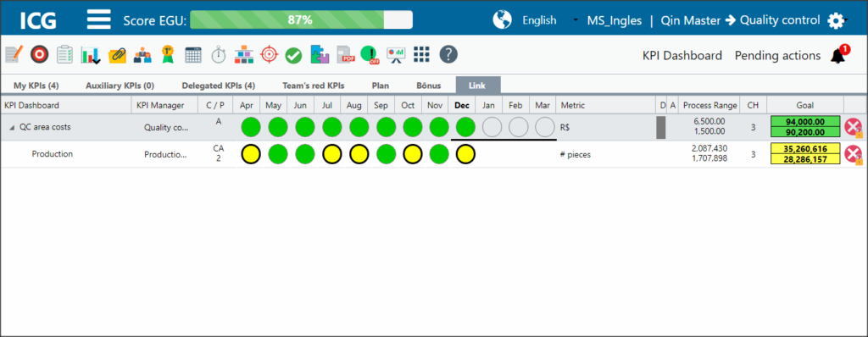Open the KPI Dashboard link
The image size is (868, 337).
tap(682, 55)
